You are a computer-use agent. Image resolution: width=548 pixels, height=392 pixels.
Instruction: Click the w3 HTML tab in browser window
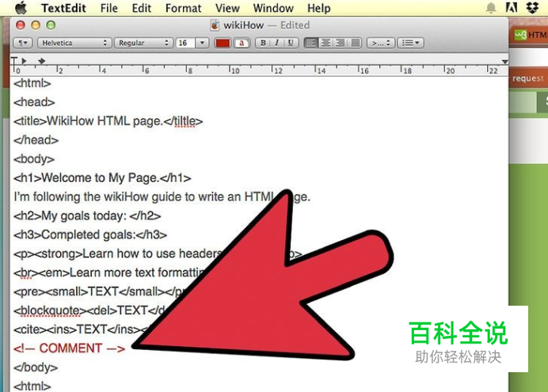point(529,35)
